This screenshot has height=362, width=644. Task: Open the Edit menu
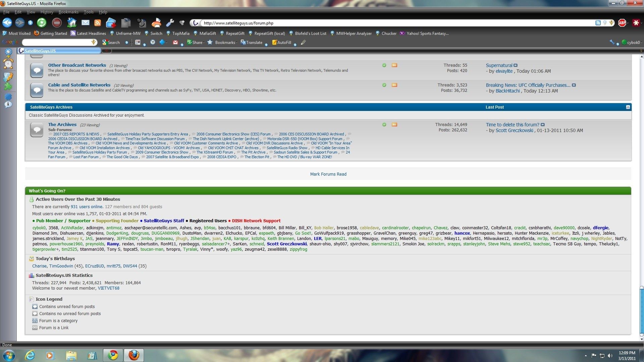coord(18,12)
